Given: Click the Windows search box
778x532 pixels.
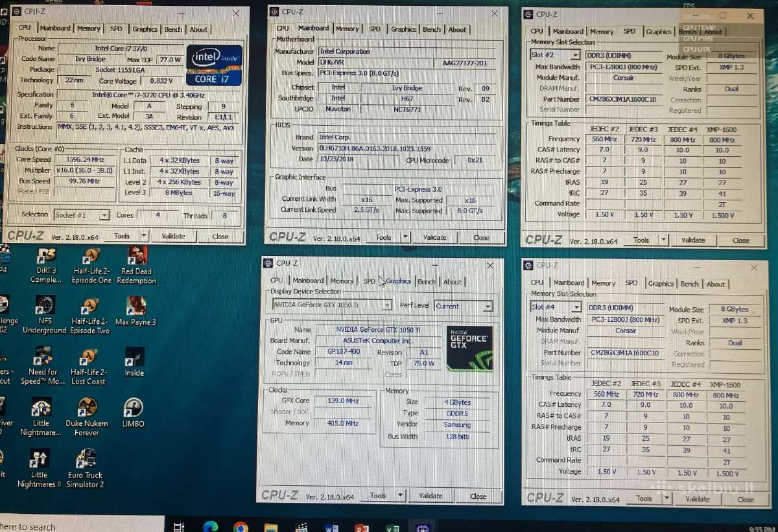Looking at the screenshot, I should (82, 524).
